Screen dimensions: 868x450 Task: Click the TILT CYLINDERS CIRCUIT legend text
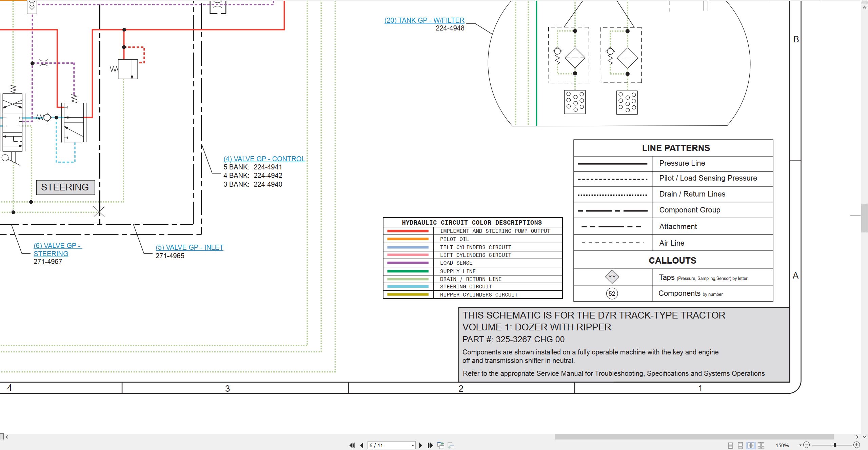pos(475,247)
